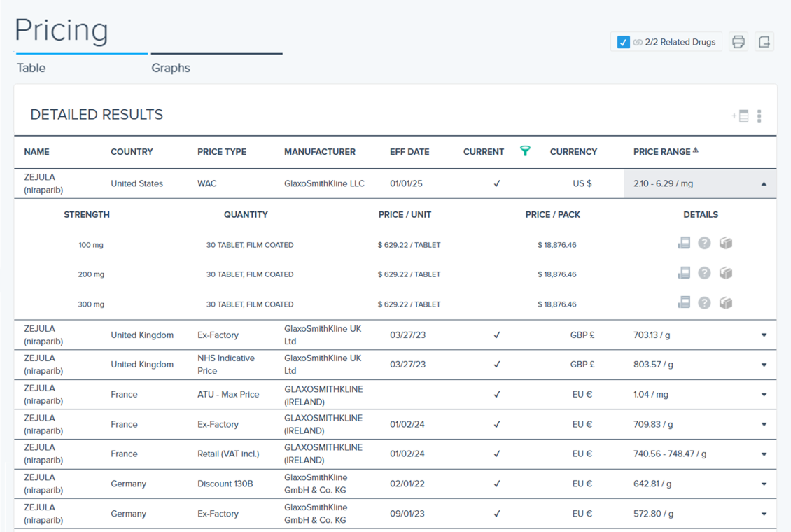Sort by the Manufacturer column header
Image resolution: width=791 pixels, height=532 pixels.
point(320,151)
